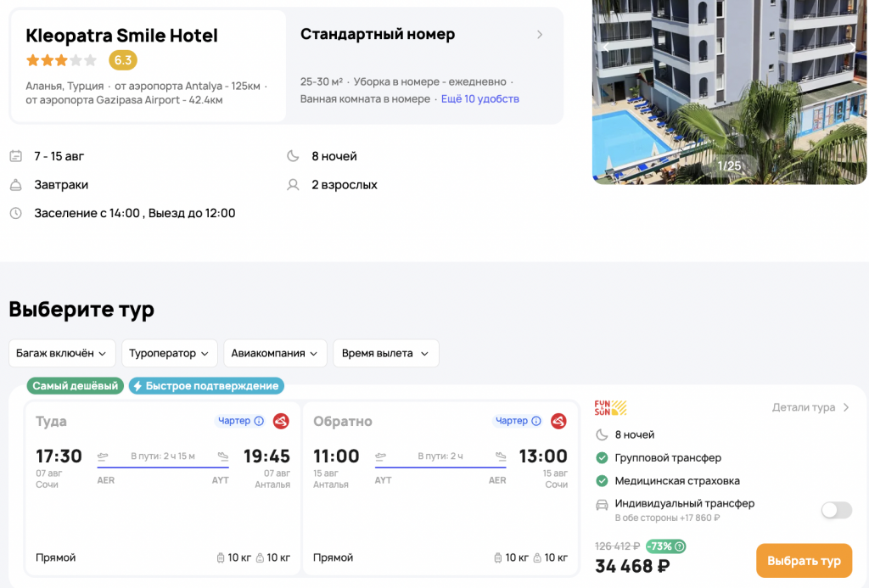
Task: Expand room options via Стандартный номер chevron
Action: pyautogui.click(x=540, y=35)
